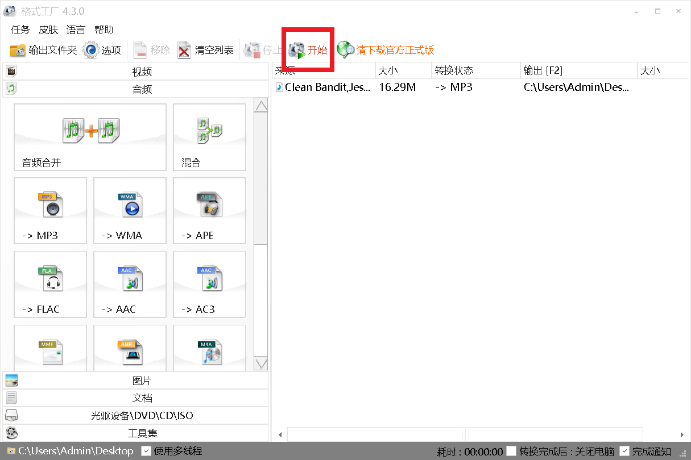
Task: Open the 混合 audio mix tool
Action: tap(209, 137)
